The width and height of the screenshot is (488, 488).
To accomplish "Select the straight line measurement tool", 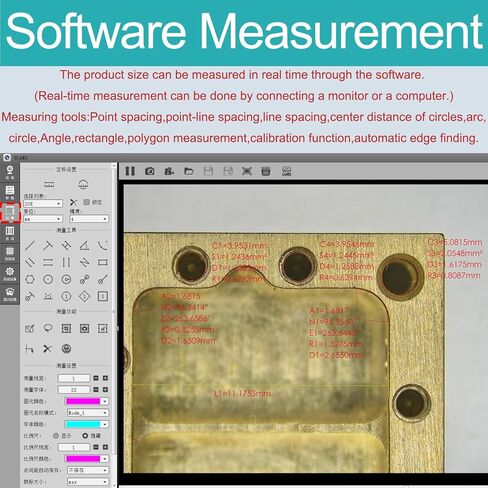I will pos(30,246).
